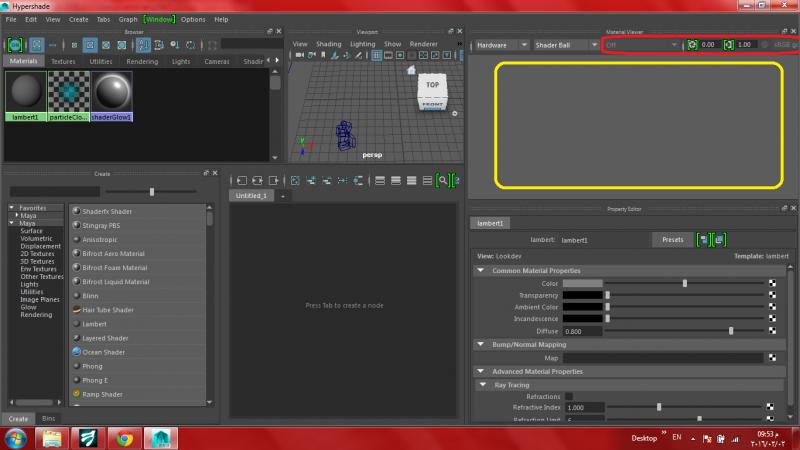This screenshot has width=800, height=450.
Task: Open the Hardware renderer dropdown
Action: coord(500,45)
